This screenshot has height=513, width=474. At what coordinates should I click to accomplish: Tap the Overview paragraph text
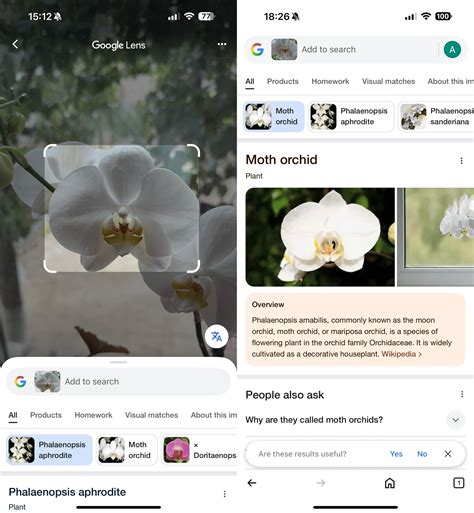coord(352,337)
